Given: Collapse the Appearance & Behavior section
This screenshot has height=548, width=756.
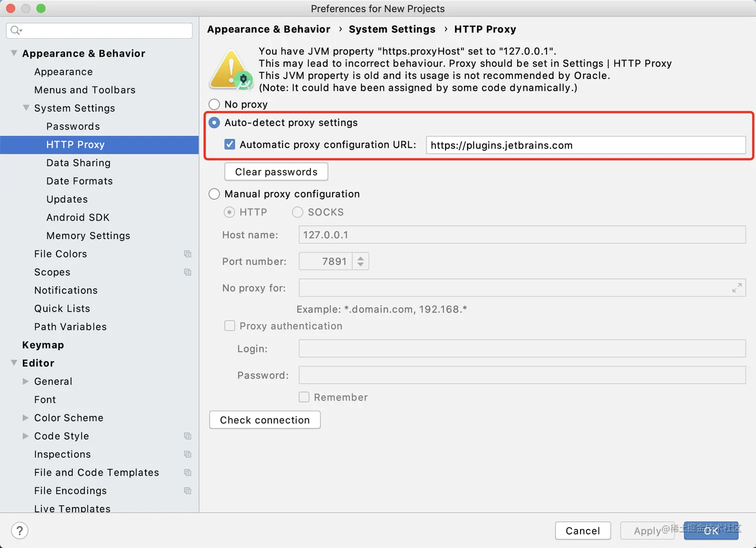Looking at the screenshot, I should click(x=14, y=53).
